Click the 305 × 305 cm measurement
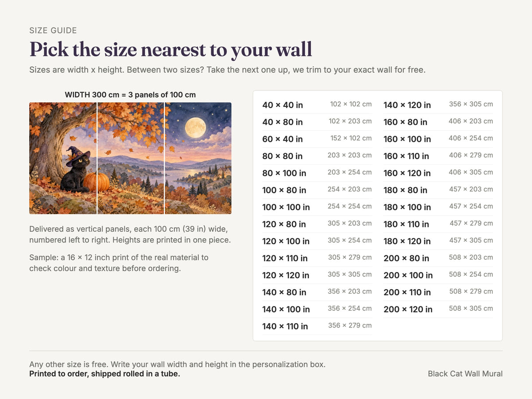Image resolution: width=532 pixels, height=399 pixels. click(x=349, y=274)
